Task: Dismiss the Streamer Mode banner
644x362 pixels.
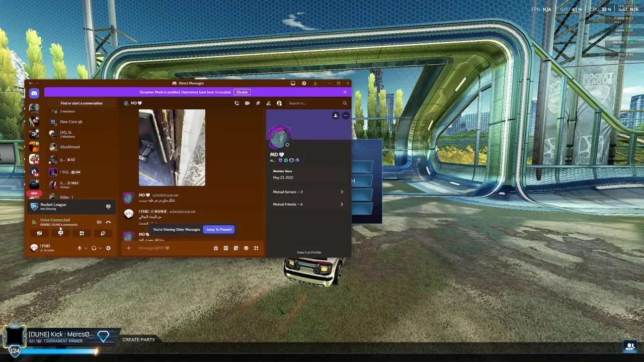Action: point(345,92)
